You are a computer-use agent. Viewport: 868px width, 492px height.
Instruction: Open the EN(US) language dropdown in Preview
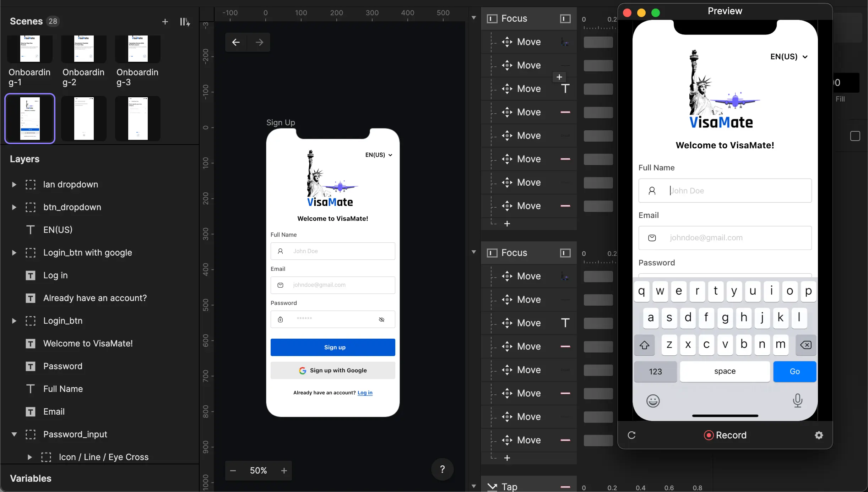click(x=789, y=57)
